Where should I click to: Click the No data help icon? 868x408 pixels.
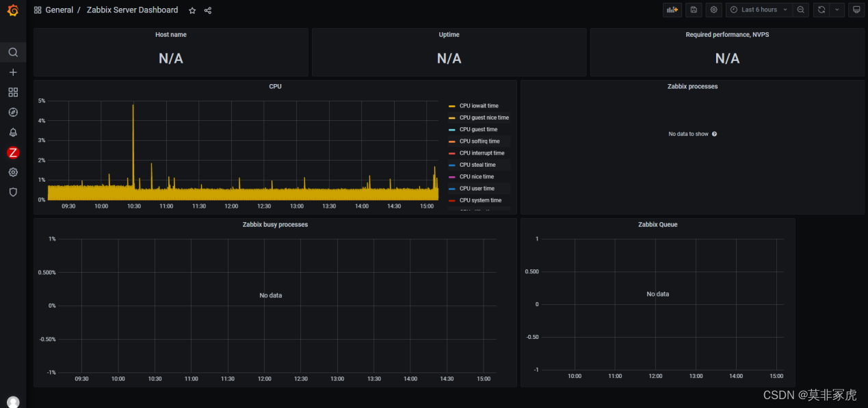(x=714, y=134)
